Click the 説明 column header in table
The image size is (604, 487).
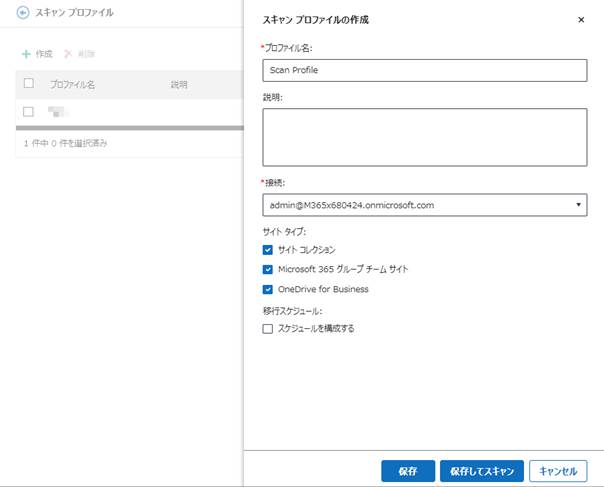pyautogui.click(x=179, y=84)
